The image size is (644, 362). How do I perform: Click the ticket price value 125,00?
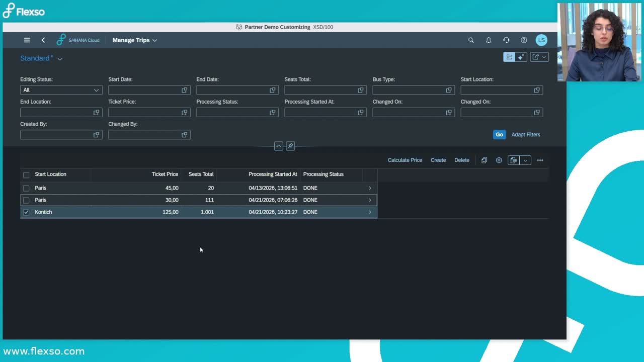[171, 212]
